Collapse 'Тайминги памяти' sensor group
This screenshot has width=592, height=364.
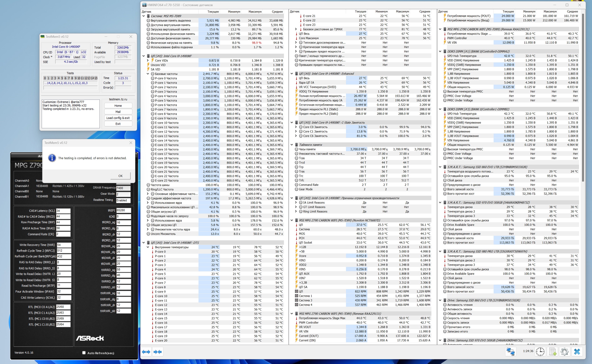coord(292,145)
